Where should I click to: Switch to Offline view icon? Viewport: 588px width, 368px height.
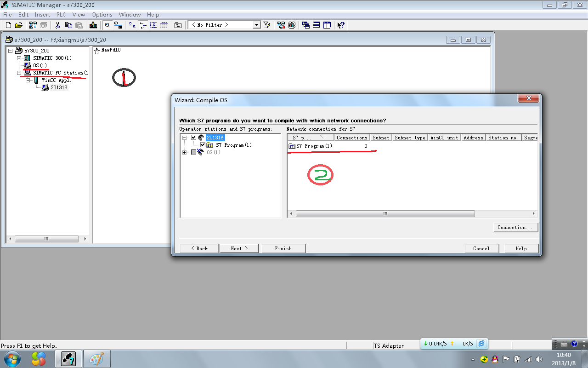pos(107,25)
